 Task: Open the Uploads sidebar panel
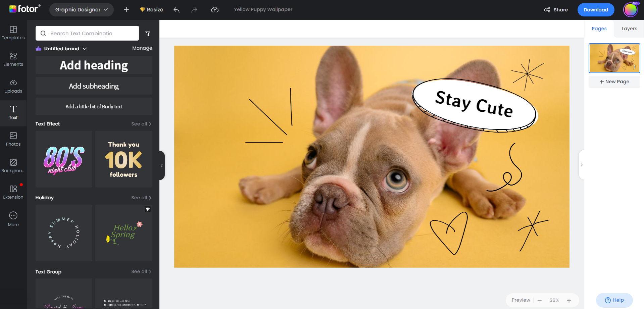13,86
